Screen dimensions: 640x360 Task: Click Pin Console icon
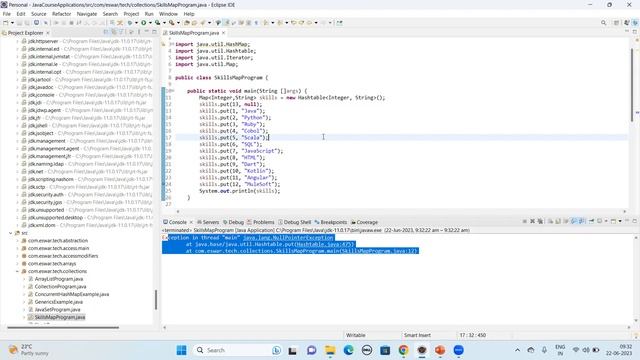(x=591, y=221)
